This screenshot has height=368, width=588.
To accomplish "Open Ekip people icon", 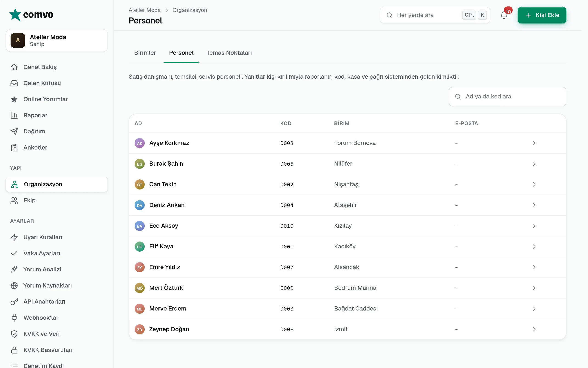I will point(14,200).
